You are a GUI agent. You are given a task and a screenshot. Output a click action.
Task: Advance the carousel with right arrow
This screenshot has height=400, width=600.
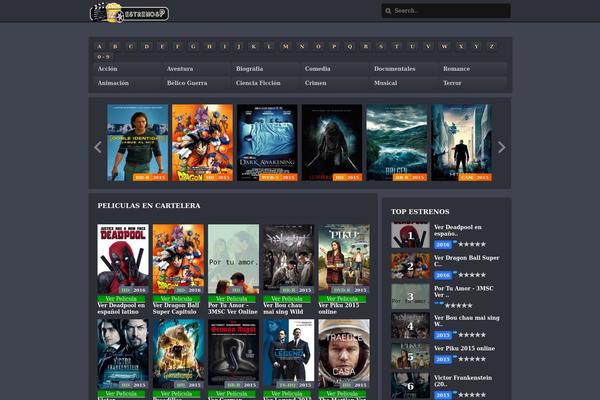(501, 147)
